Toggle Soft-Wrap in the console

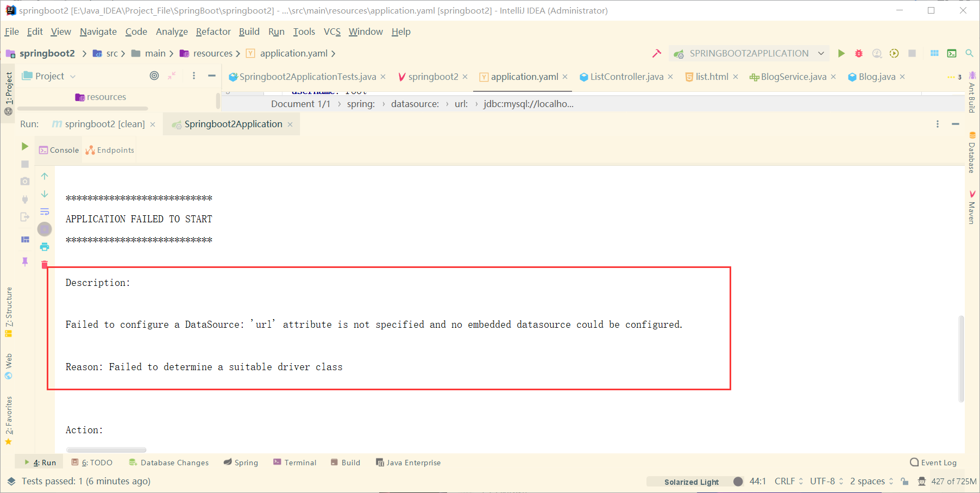pyautogui.click(x=45, y=211)
